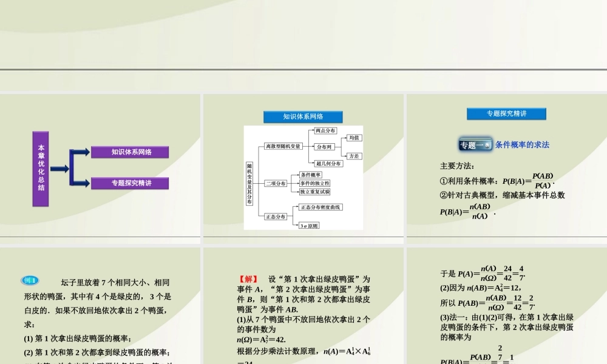This screenshot has width=607, height=364.
Task: Click the 3σ原则 node
Action: pos(309,226)
